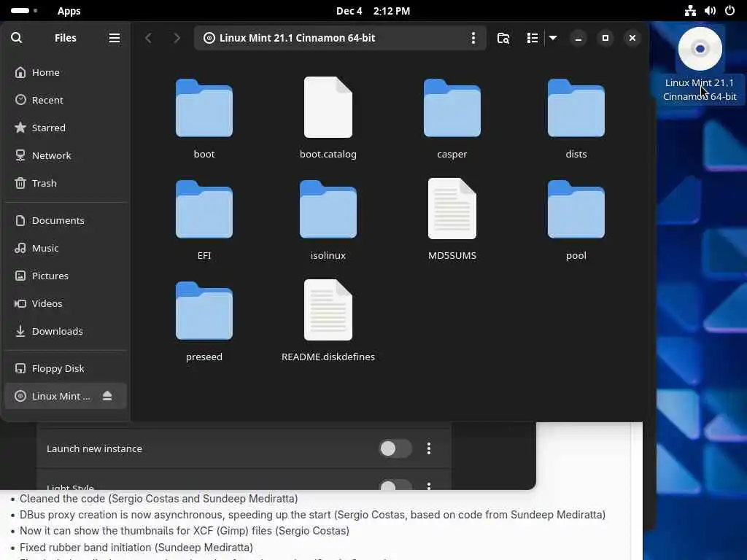
Task: Open Videos in the sidebar
Action: [x=66, y=303]
